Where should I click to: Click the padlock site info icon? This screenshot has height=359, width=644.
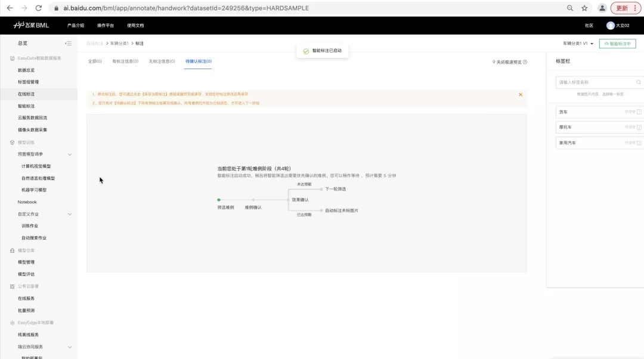point(56,8)
